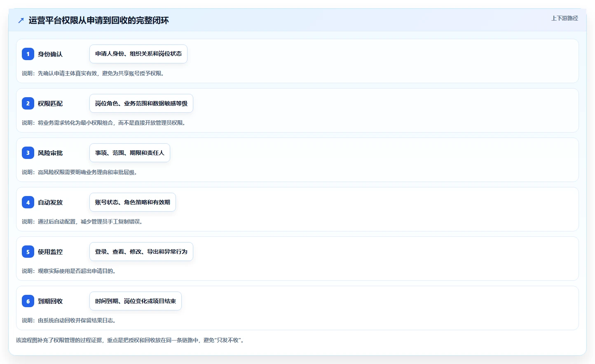Click the 使用监控 step label
The width and height of the screenshot is (595, 364).
50,252
